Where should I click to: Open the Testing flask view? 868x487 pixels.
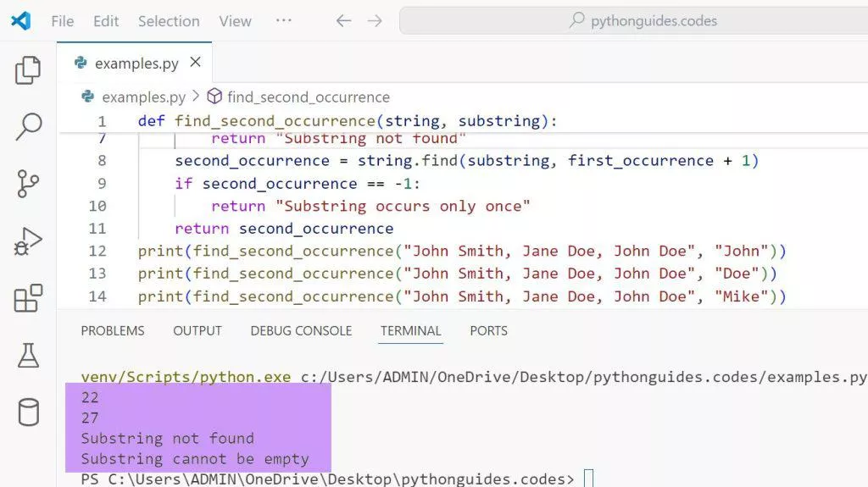(x=28, y=356)
